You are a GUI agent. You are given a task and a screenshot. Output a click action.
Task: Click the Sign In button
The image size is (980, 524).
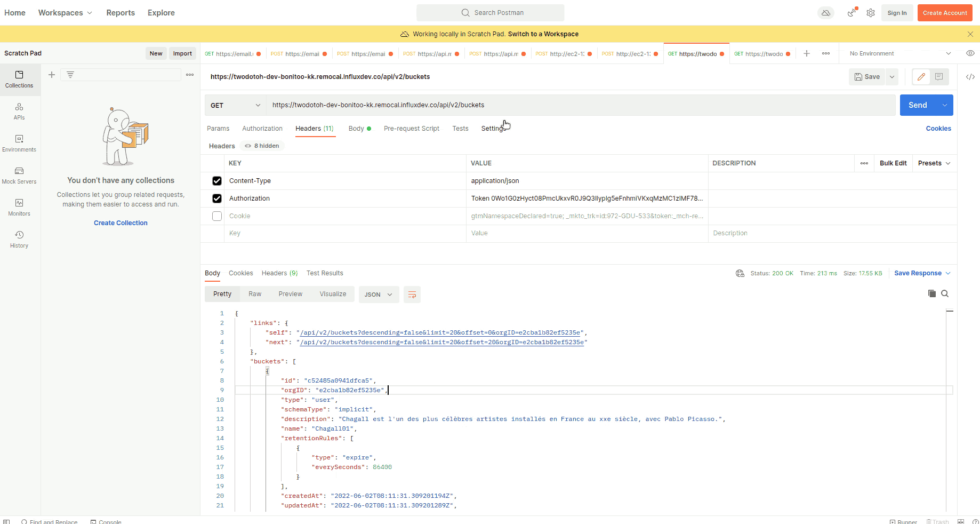(x=897, y=13)
